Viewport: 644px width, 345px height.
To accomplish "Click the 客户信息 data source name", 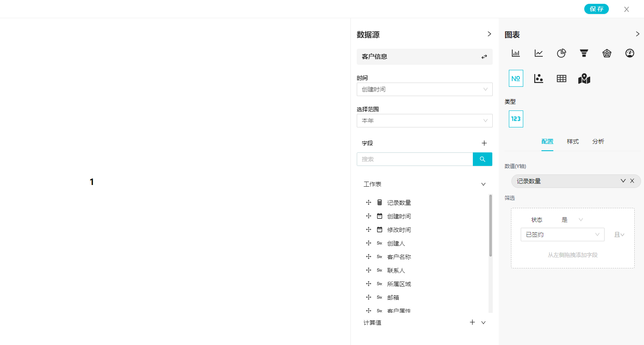I will click(375, 57).
